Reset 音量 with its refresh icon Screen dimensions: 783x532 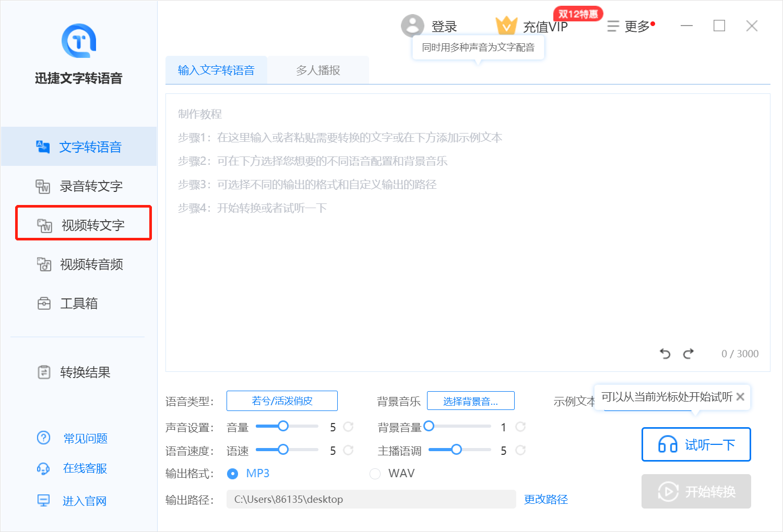348,427
